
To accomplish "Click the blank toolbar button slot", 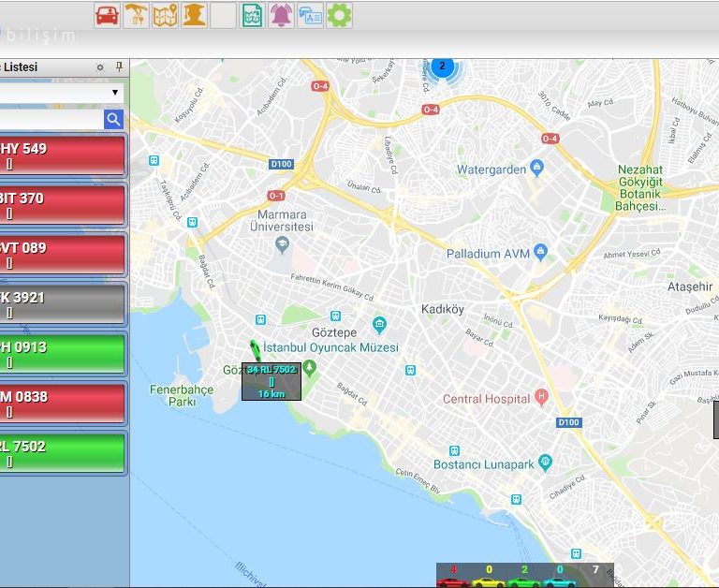I will point(224,15).
